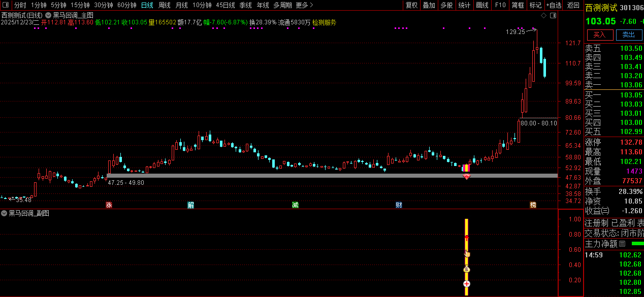Viewport: 644px width, 297px height.
Task: Select the 季线 quarterly period
Action: [x=245, y=5]
